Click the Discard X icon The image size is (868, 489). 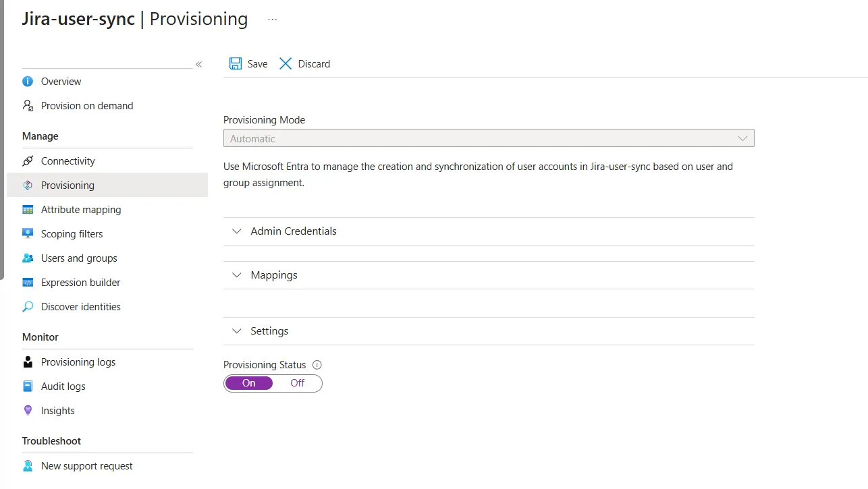click(286, 63)
